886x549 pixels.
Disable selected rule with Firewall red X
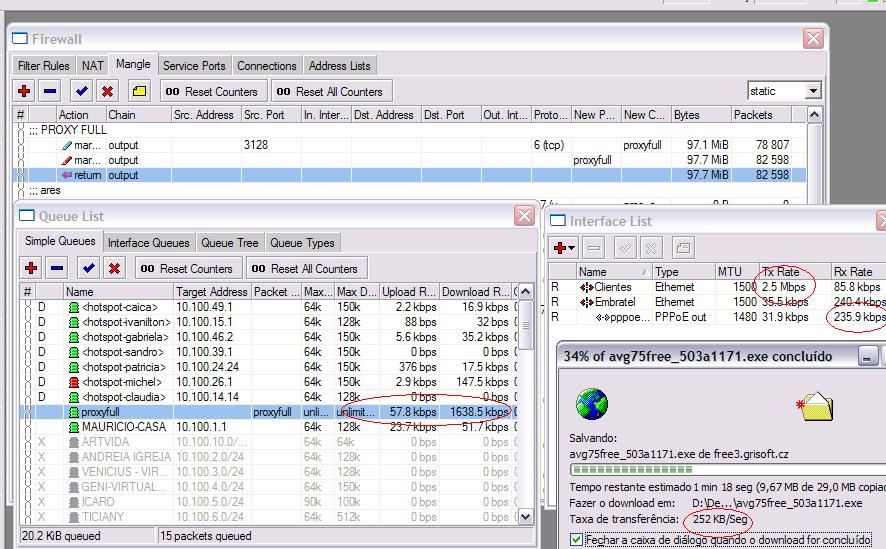pos(107,91)
